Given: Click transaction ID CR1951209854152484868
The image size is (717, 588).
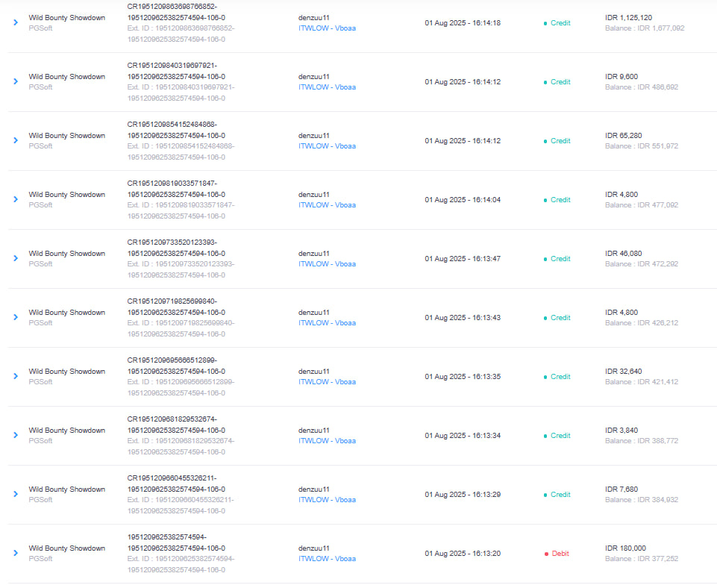Looking at the screenshot, I should 172,125.
